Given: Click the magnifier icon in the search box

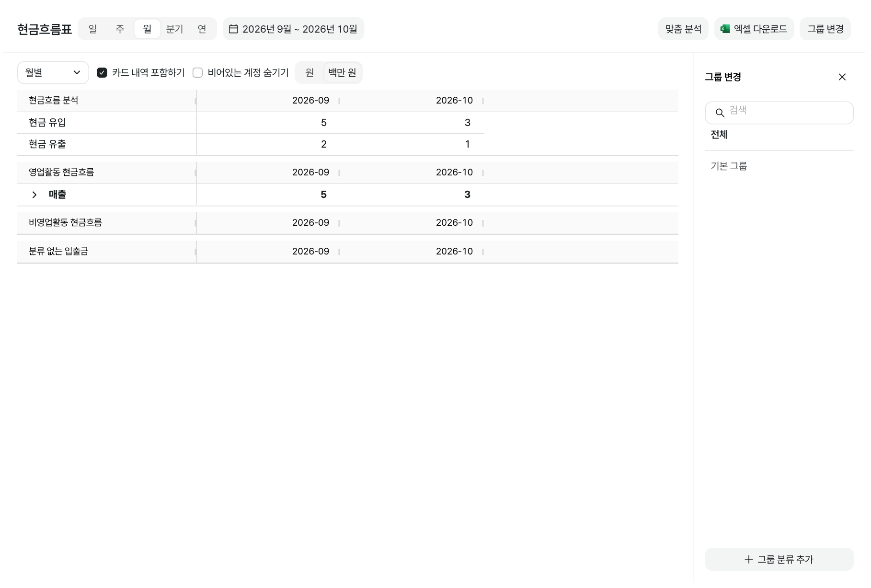Looking at the screenshot, I should (x=720, y=113).
